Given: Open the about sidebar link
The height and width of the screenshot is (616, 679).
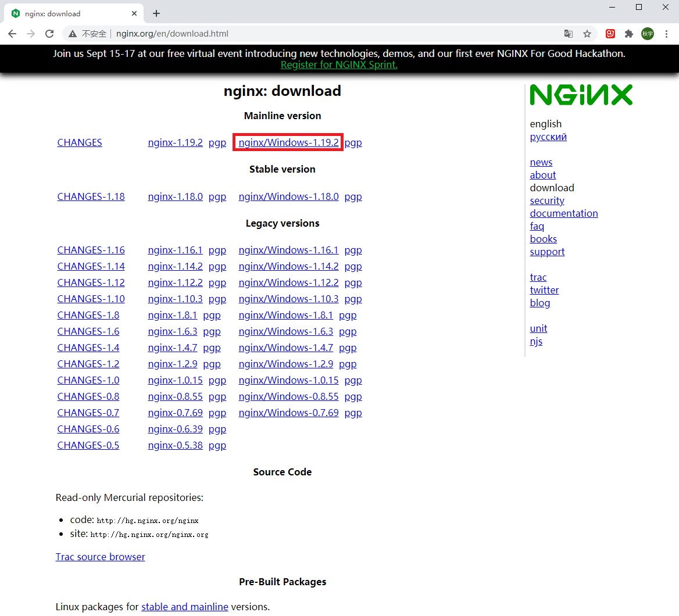Looking at the screenshot, I should 543,175.
